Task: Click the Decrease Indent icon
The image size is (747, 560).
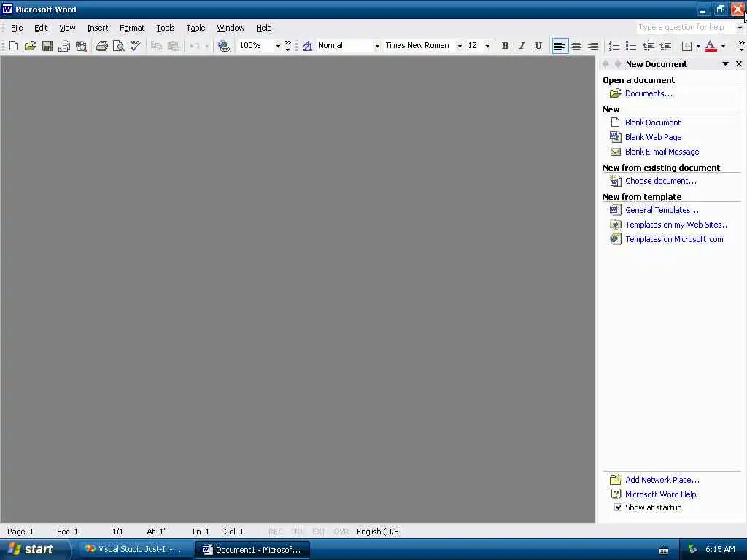Action: [648, 46]
